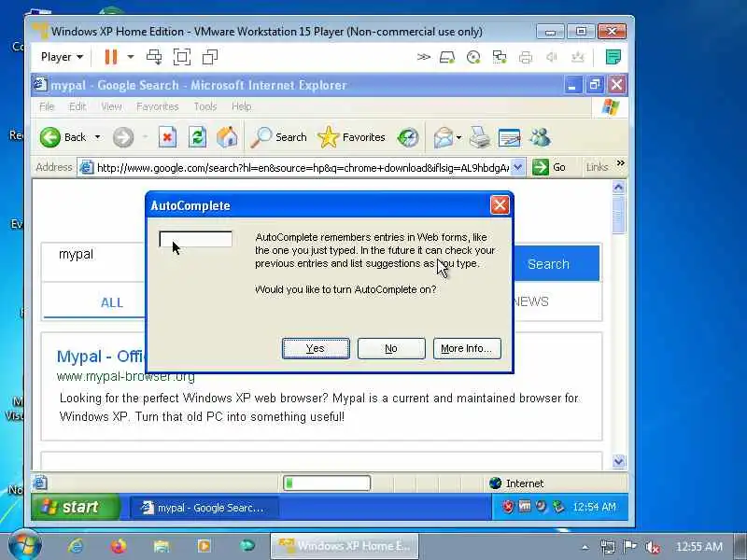
Task: Expand the Links toolbar chevron
Action: pyautogui.click(x=620, y=163)
